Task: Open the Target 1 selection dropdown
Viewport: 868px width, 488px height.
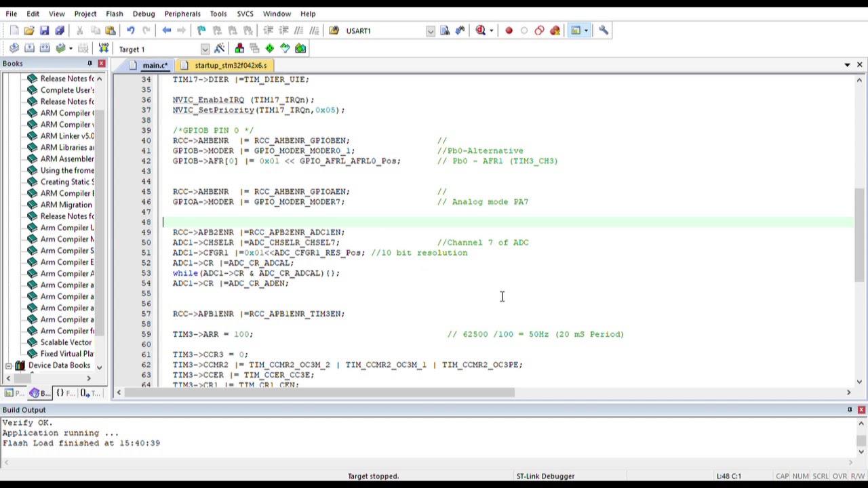Action: click(205, 49)
